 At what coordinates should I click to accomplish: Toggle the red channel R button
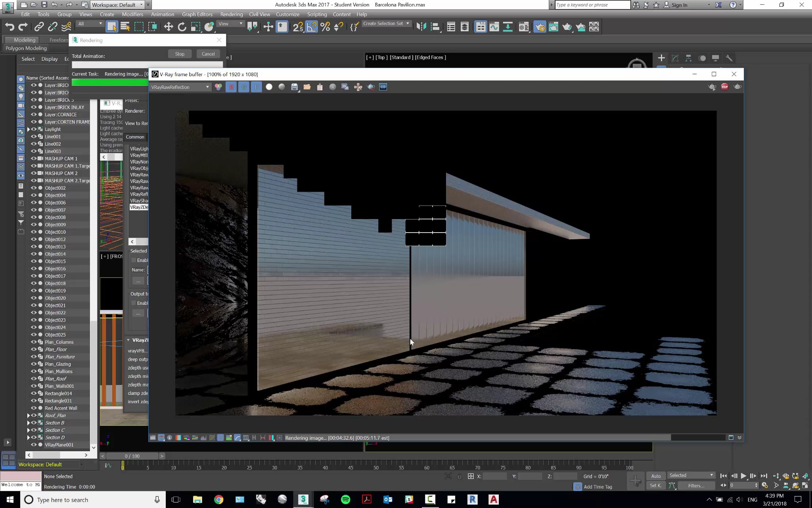pyautogui.click(x=231, y=87)
